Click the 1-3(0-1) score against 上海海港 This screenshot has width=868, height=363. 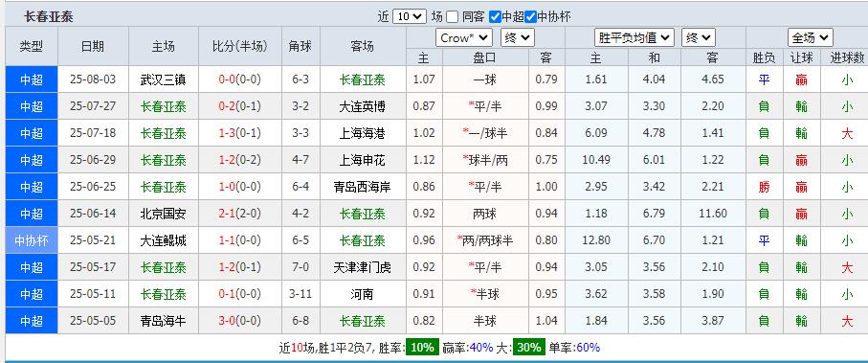(239, 133)
